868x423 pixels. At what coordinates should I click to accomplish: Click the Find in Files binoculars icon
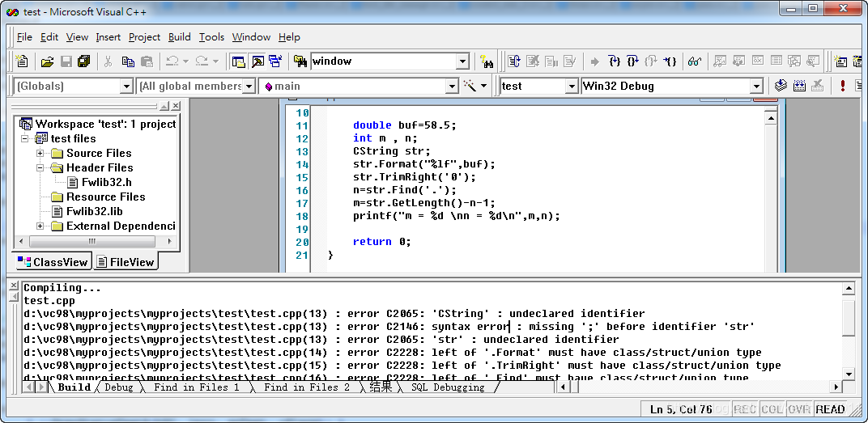click(300, 61)
